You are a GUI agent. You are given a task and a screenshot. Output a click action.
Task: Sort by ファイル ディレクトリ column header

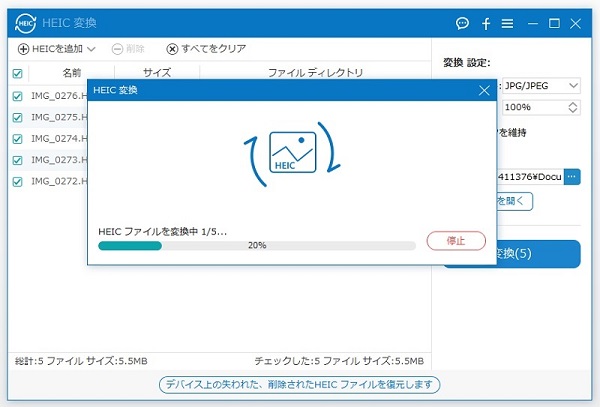click(x=316, y=72)
